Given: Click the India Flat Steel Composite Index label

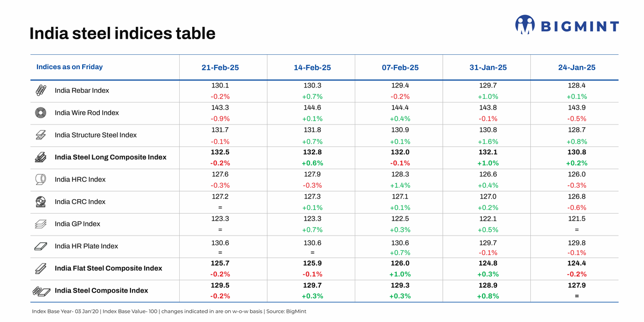Looking at the screenshot, I should (108, 268).
